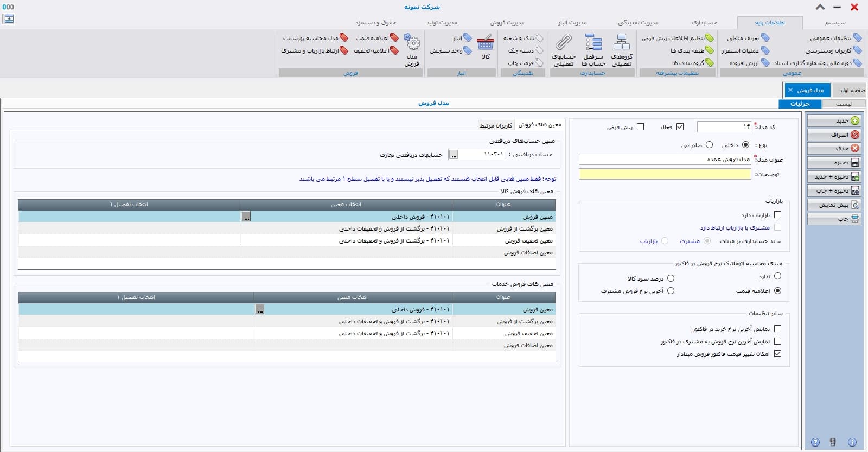The image size is (868, 452).
Task: Open account picker in معین های فروش کالا row
Action: (246, 217)
